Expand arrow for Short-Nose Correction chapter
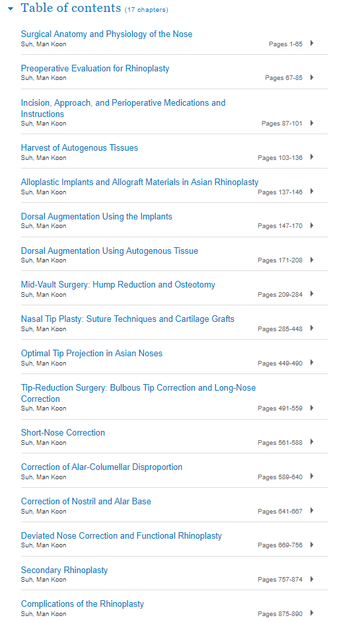The width and height of the screenshot is (364, 622). click(x=312, y=442)
